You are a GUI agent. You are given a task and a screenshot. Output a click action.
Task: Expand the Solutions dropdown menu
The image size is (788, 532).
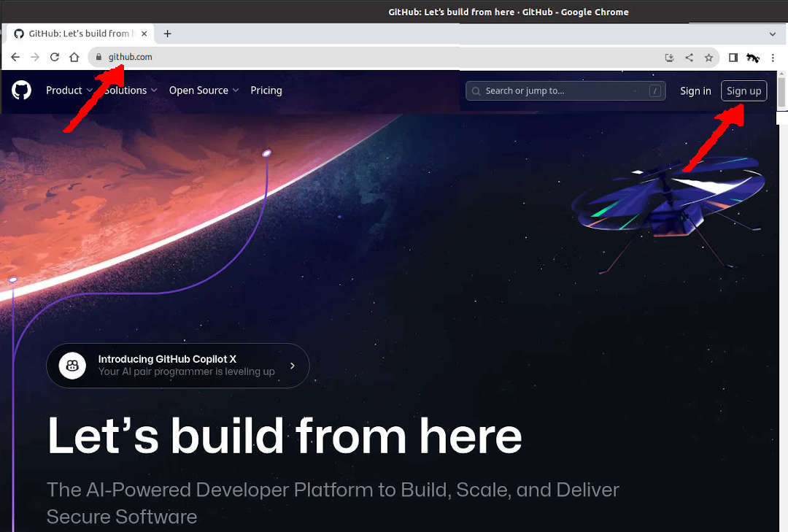click(x=131, y=90)
